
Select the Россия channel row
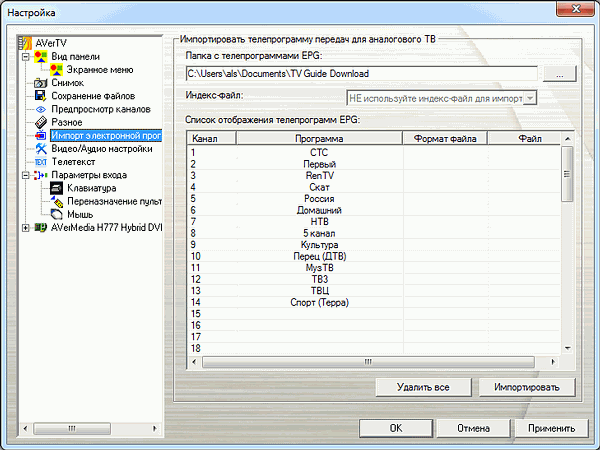point(374,199)
